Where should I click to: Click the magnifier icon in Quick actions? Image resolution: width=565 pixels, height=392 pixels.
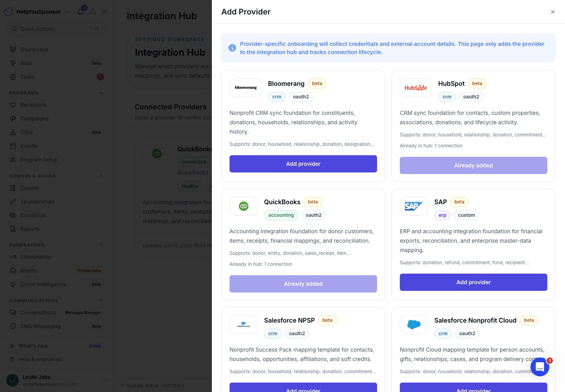pos(15,29)
